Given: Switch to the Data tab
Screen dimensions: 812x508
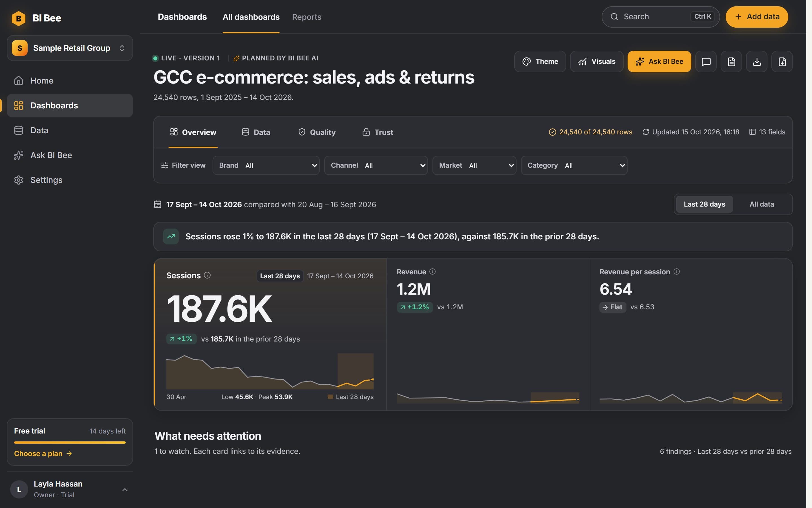Looking at the screenshot, I should [256, 132].
